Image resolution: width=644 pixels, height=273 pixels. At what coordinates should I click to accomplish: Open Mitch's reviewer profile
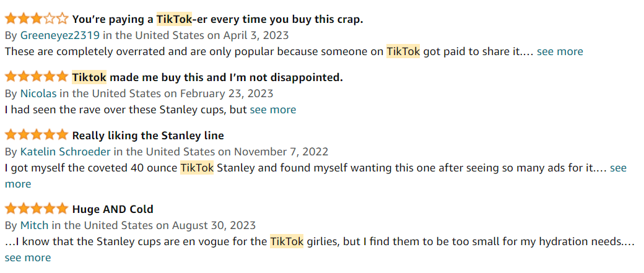(x=35, y=225)
